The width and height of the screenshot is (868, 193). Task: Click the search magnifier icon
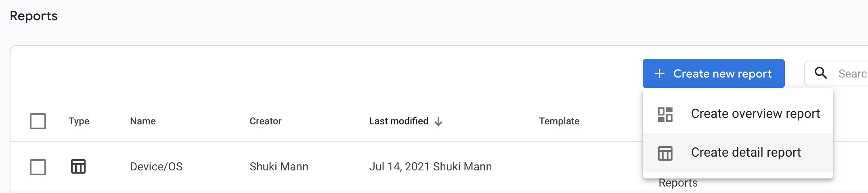(x=821, y=73)
